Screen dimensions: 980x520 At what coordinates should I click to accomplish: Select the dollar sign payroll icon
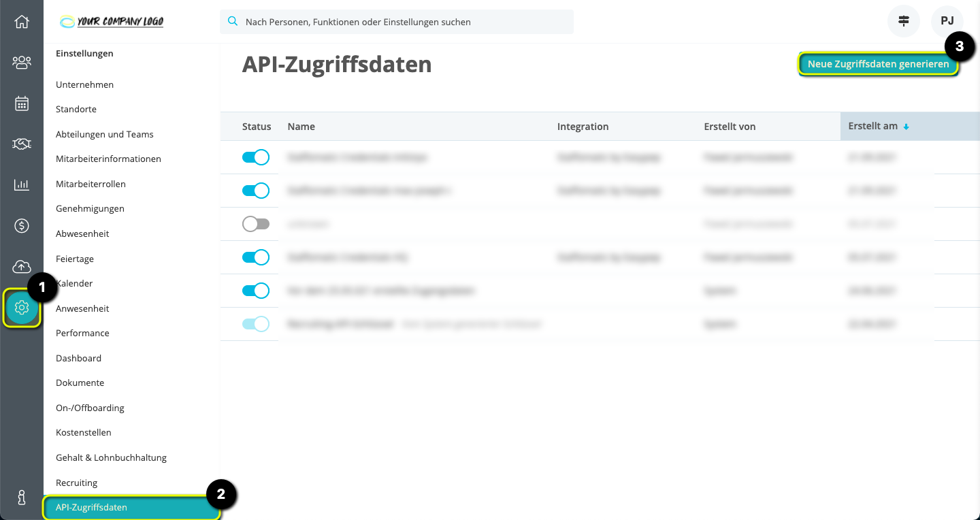(22, 225)
